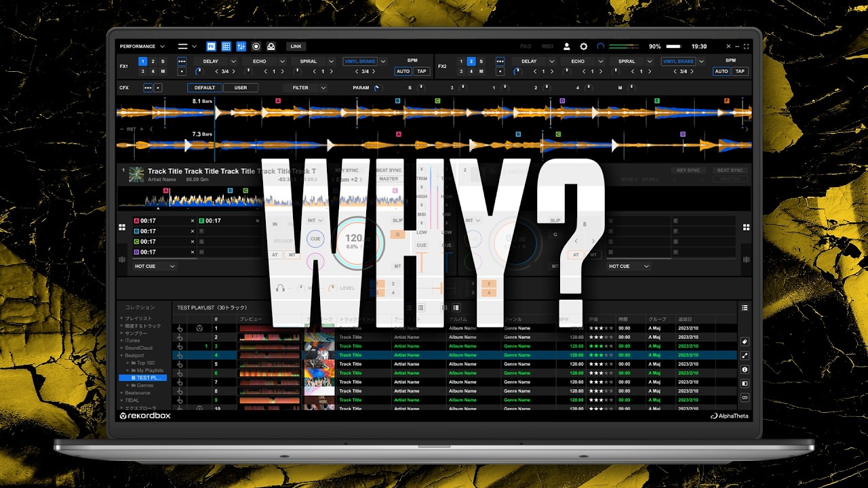Toggle FX1 master M assign button

(163, 71)
